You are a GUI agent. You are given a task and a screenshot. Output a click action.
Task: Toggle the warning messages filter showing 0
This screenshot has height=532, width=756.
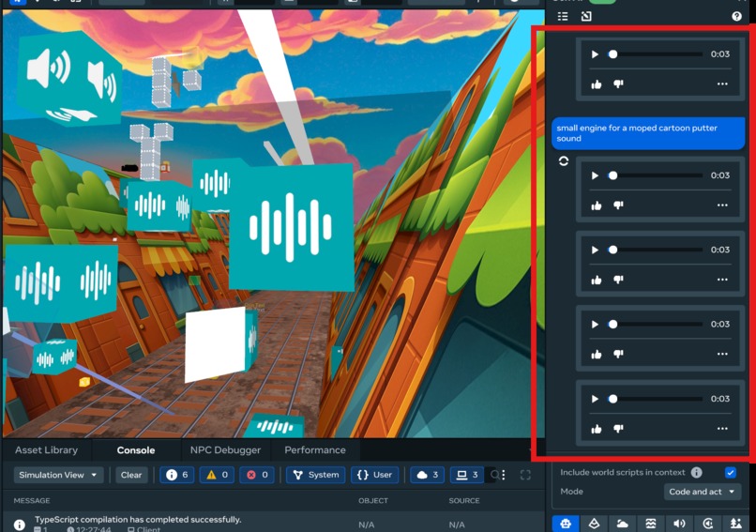pyautogui.click(x=217, y=475)
